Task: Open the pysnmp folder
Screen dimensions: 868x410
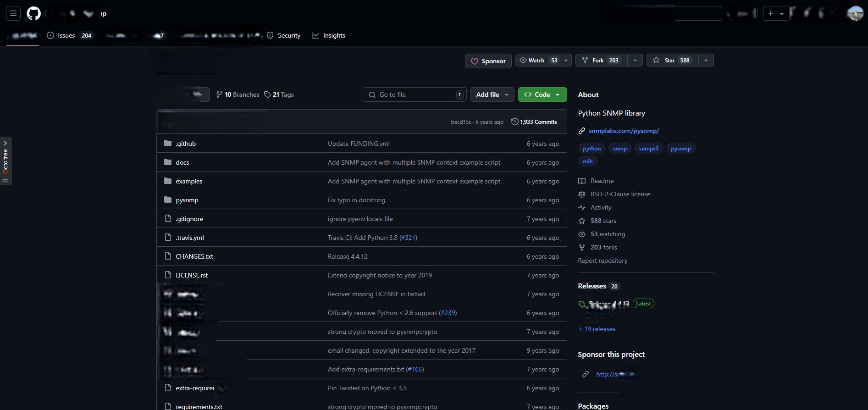Action: click(187, 200)
